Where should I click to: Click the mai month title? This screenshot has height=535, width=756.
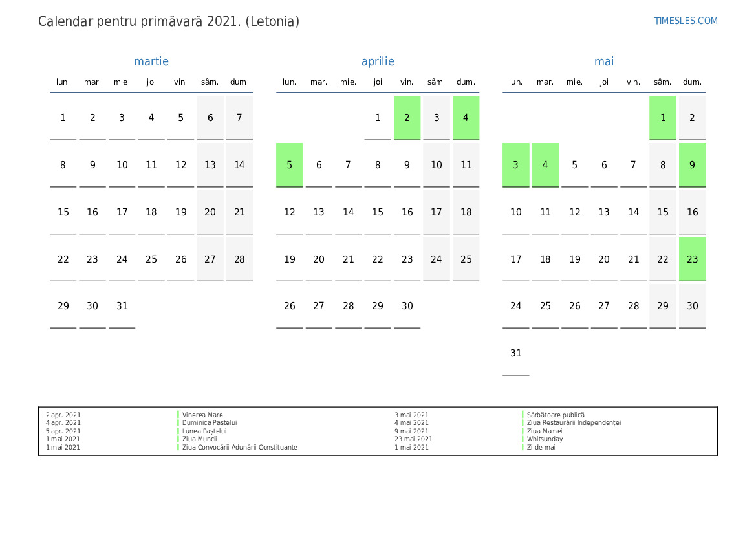click(604, 61)
